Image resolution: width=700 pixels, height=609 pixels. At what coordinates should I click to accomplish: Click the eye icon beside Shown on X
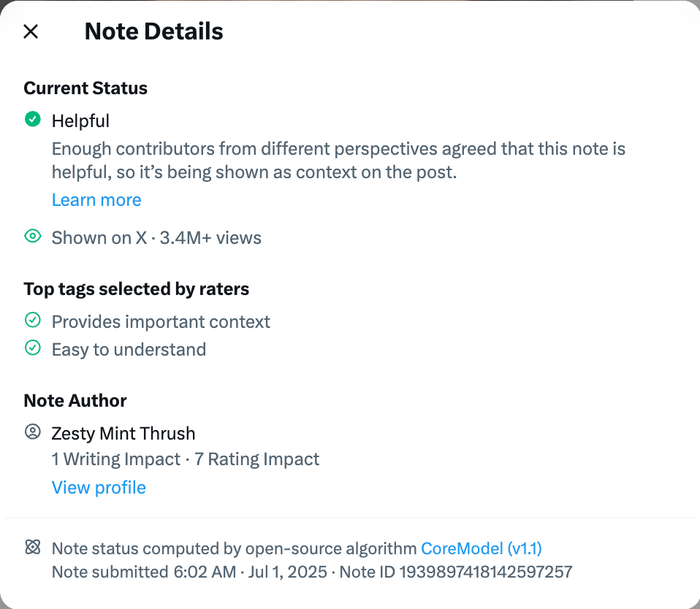point(33,236)
